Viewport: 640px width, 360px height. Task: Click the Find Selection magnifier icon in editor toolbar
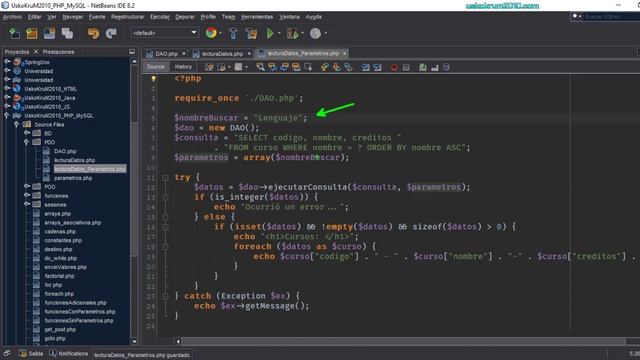point(260,67)
